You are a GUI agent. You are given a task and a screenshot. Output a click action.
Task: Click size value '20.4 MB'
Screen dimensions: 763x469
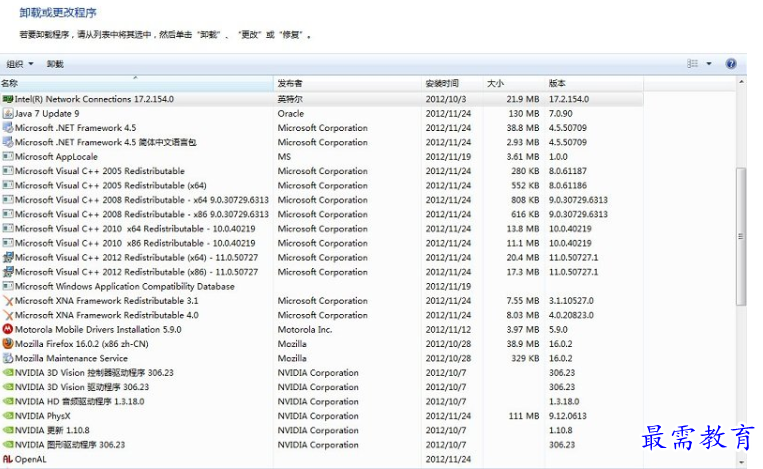coord(523,257)
